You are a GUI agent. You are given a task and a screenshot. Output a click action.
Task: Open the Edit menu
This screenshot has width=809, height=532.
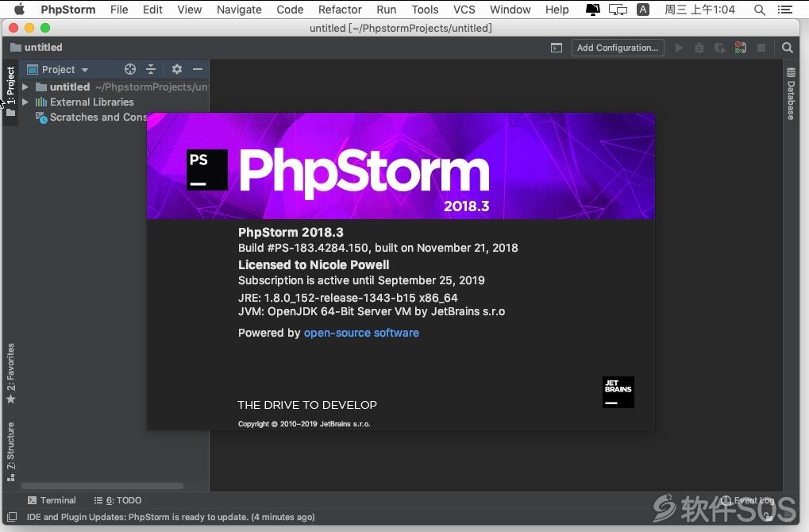coord(152,10)
